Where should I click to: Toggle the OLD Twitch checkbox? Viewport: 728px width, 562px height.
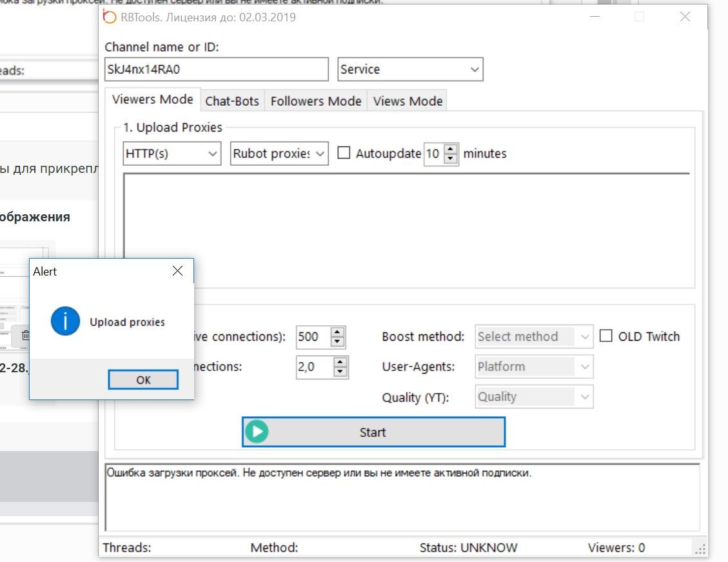(x=605, y=336)
